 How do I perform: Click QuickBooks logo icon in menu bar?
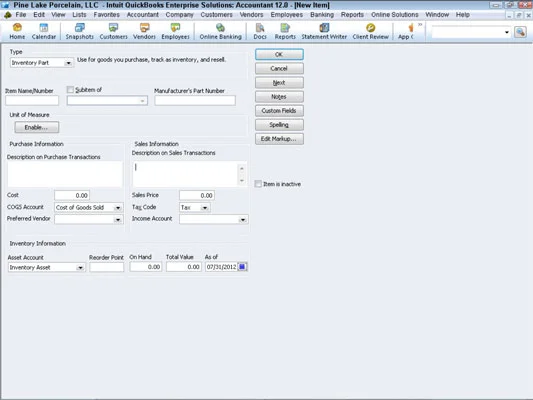click(7, 15)
